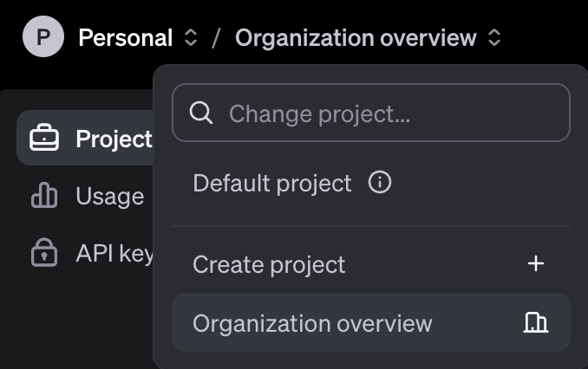
Task: Choose Organization overview in the dropdown menu
Action: click(371, 322)
